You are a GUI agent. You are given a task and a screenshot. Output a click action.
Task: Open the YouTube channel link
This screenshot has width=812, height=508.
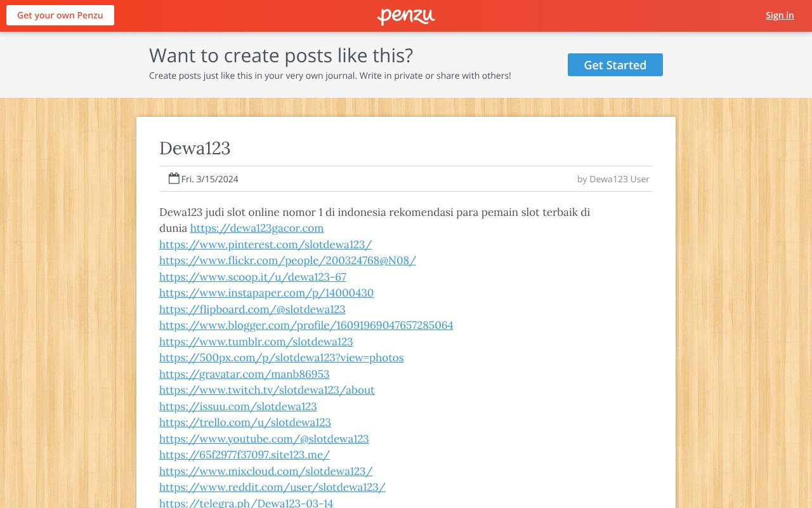[264, 439]
